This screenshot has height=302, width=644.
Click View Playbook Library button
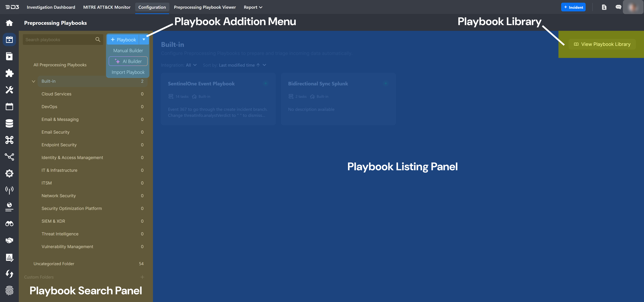tap(602, 44)
